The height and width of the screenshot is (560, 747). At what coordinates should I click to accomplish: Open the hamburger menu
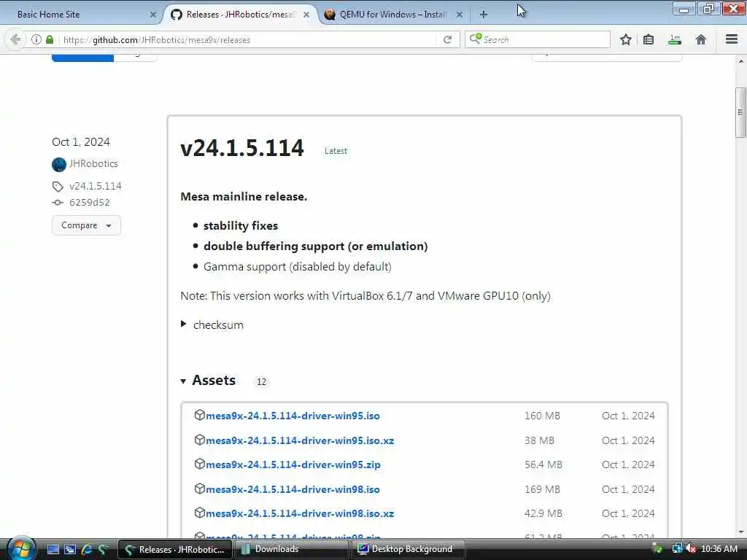[732, 39]
